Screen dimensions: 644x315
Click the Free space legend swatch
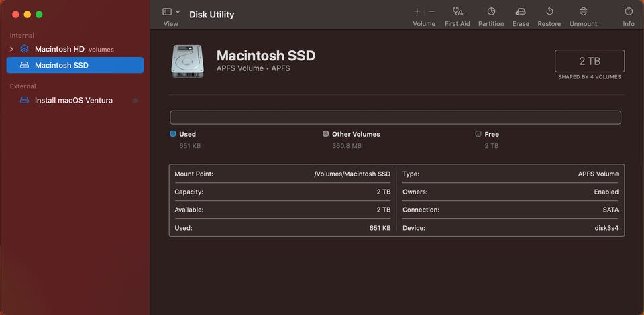coord(478,134)
